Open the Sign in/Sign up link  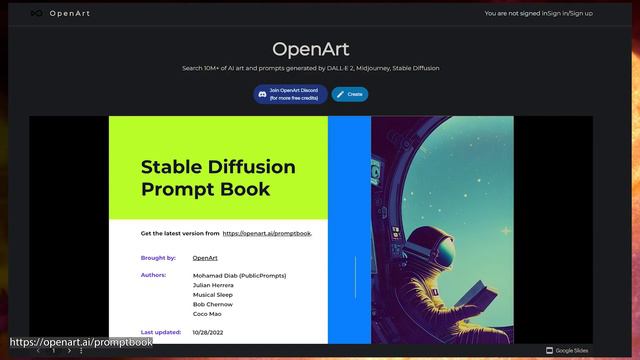point(570,13)
